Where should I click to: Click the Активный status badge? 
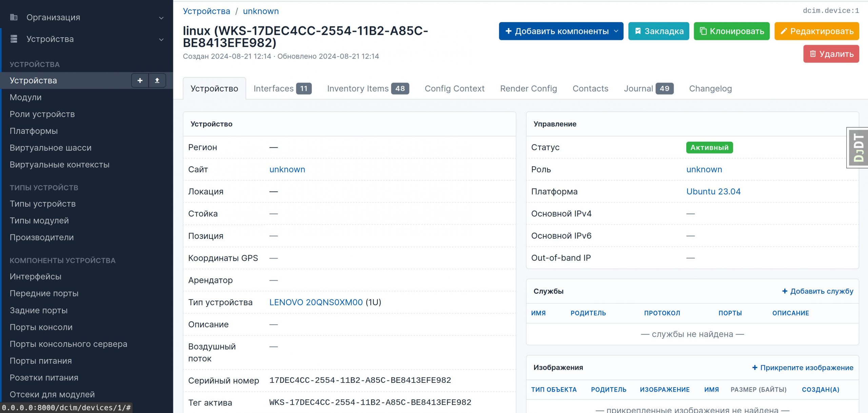tap(709, 148)
